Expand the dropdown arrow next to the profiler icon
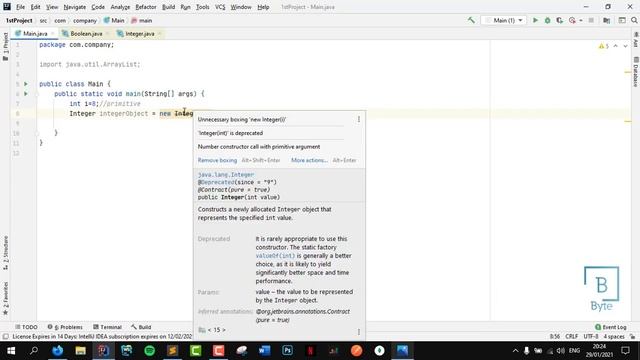The width and height of the screenshot is (640, 360). 581,20
